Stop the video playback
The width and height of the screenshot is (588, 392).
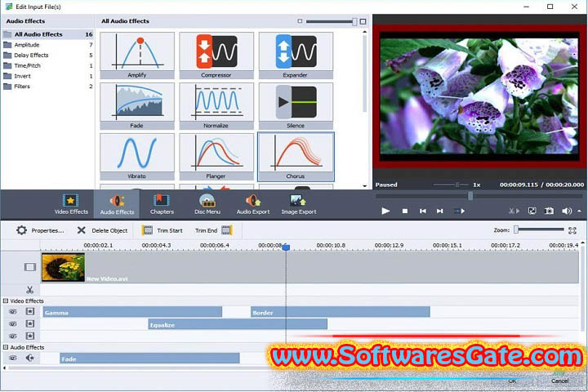click(x=404, y=212)
